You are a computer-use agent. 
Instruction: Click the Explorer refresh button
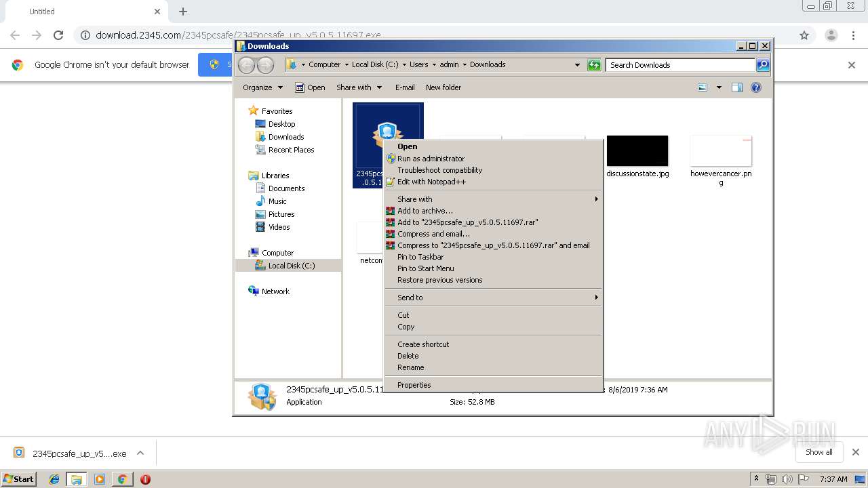coord(594,65)
